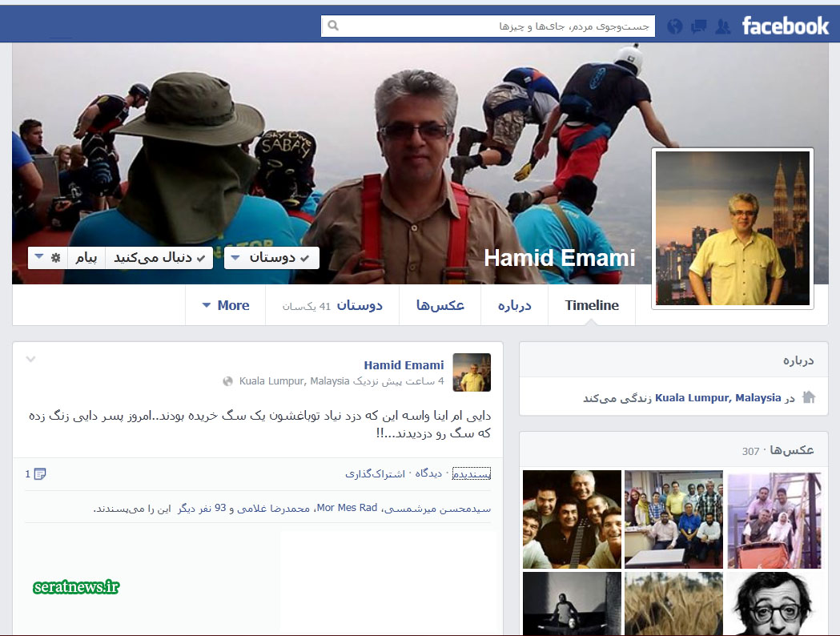The width and height of the screenshot is (840, 636).
Task: Click the پسندیدم like link
Action: 472,473
